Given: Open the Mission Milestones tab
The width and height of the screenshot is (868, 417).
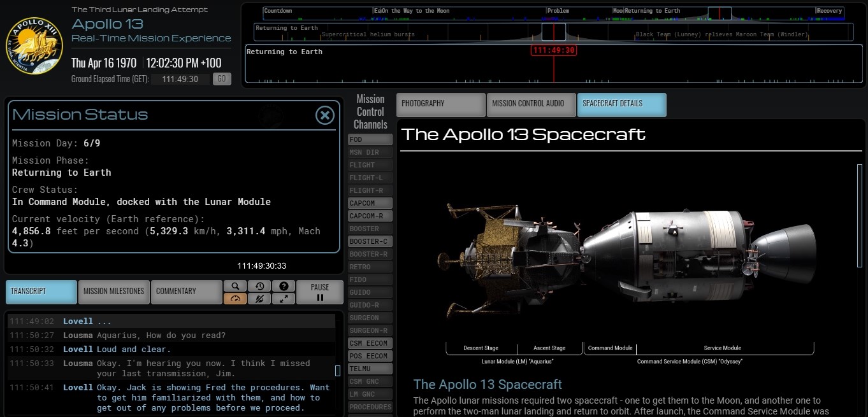Looking at the screenshot, I should (x=114, y=292).
